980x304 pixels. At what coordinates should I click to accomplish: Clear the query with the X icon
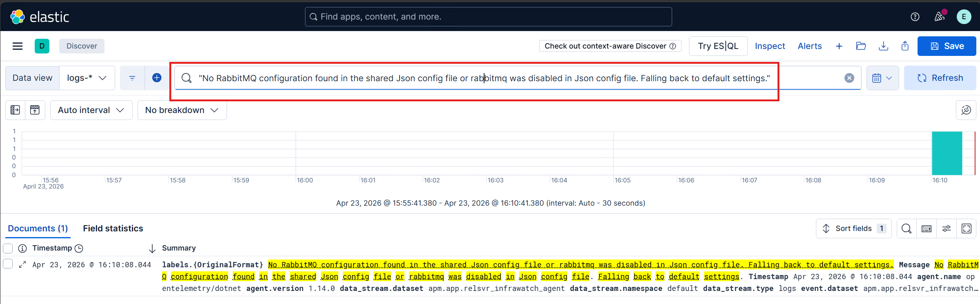[x=849, y=78]
